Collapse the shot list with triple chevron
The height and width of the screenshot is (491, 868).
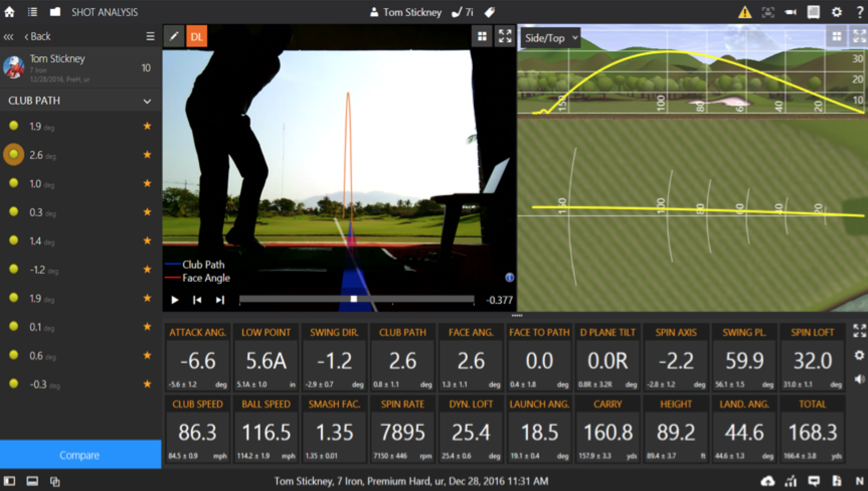tap(9, 37)
